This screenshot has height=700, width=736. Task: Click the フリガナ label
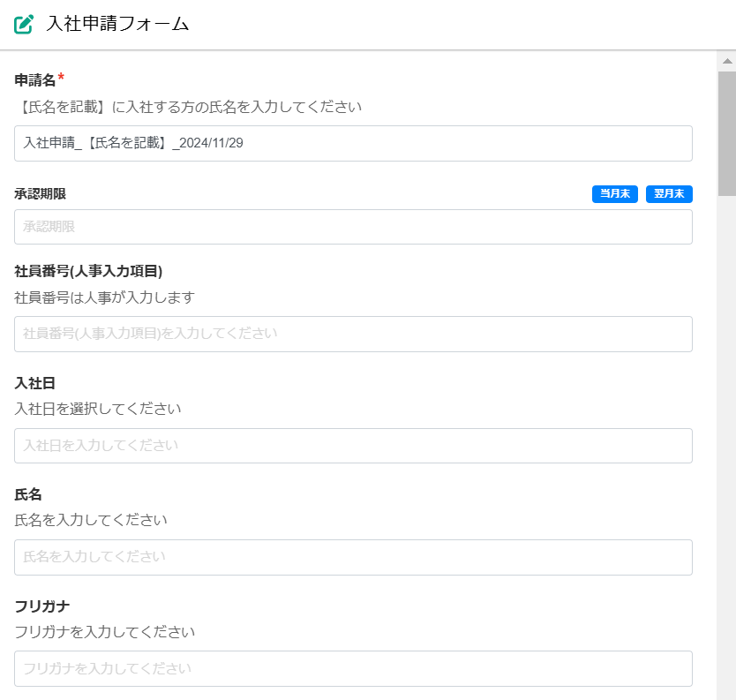coord(41,606)
